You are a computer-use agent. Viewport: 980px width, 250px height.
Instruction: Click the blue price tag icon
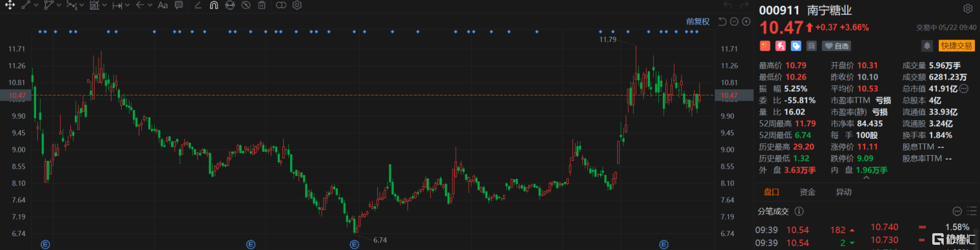(796, 46)
